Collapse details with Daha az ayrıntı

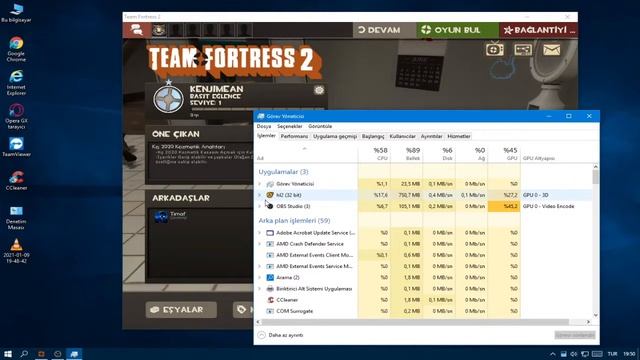[x=280, y=335]
